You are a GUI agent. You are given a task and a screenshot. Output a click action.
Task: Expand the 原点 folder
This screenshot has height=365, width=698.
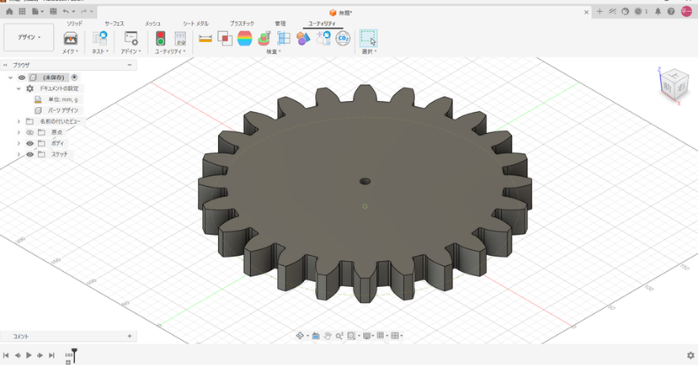[x=19, y=132]
